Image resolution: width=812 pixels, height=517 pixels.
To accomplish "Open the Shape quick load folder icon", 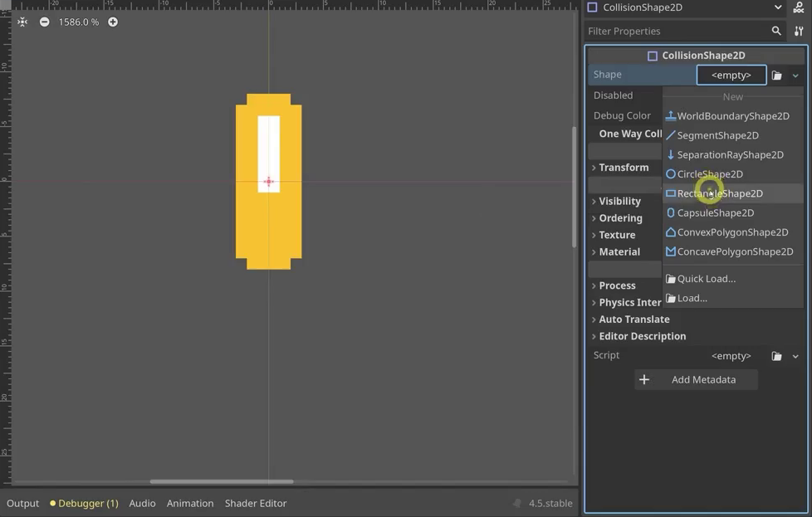I will pyautogui.click(x=776, y=76).
